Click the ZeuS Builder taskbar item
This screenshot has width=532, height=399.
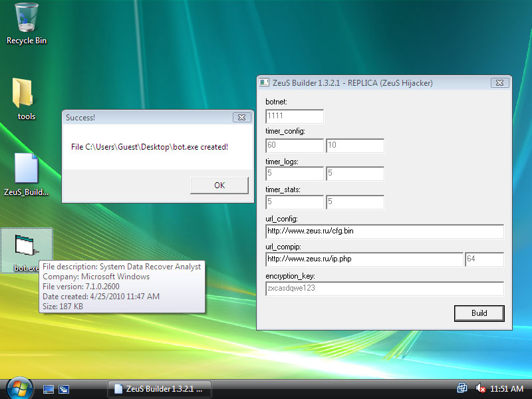coord(160,389)
